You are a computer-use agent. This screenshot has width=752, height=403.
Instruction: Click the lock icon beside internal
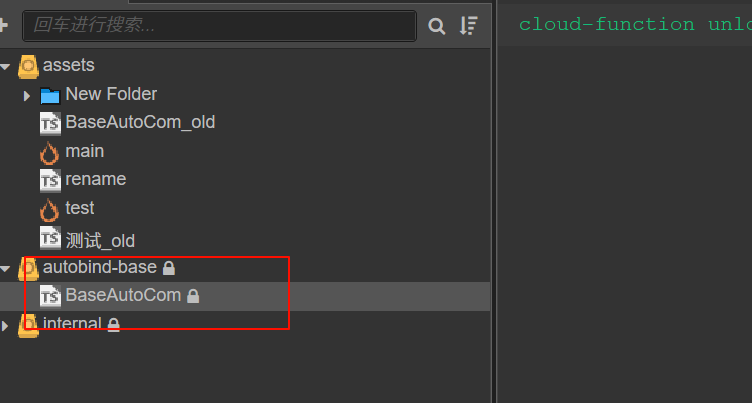[114, 324]
